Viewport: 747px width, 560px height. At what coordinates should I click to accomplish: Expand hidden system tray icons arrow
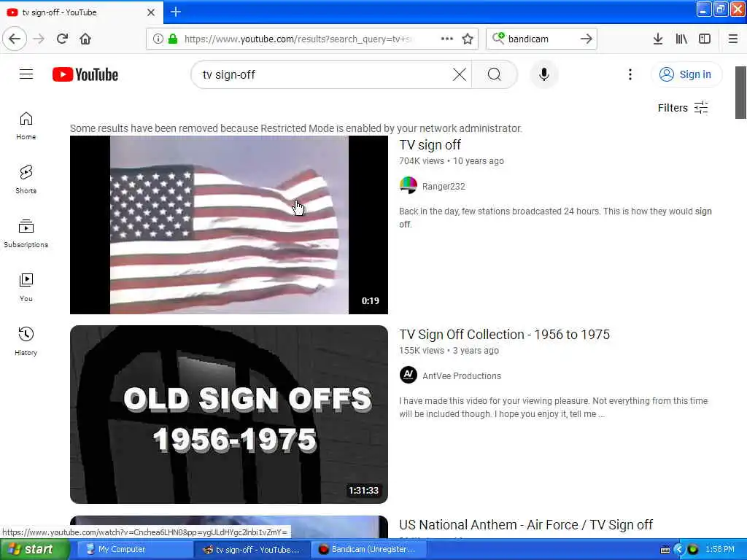(x=678, y=550)
